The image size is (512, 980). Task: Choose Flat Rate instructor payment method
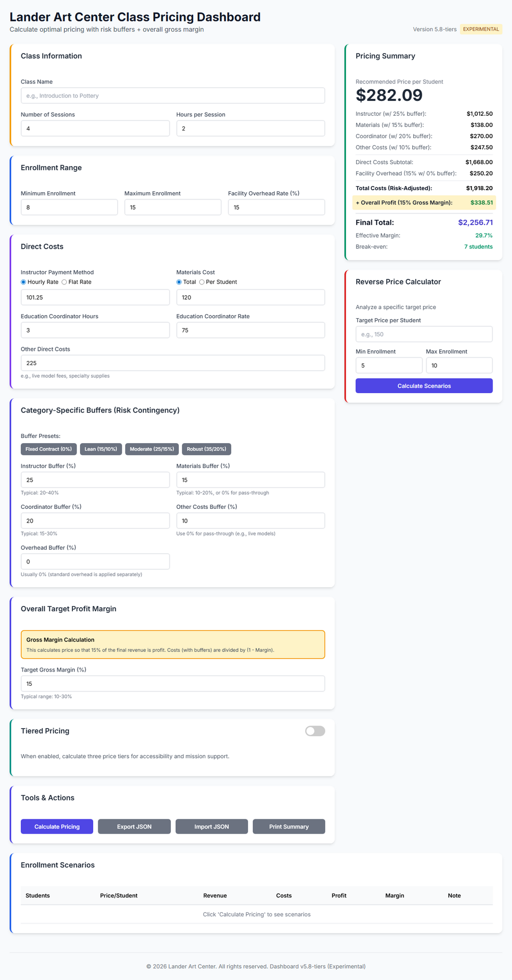tap(64, 282)
